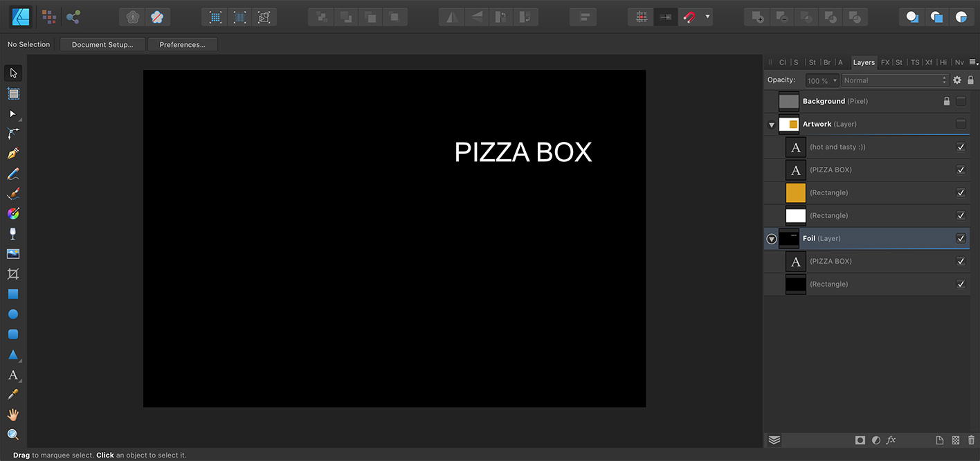
Task: Choose the Color Picker eyedropper tool
Action: 13,395
